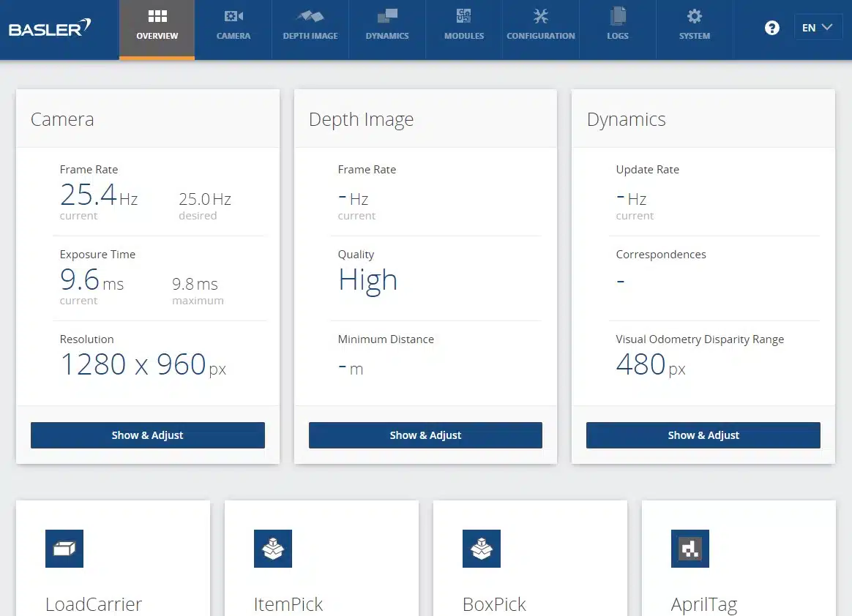Click the AprilTag module icon
852x616 pixels.
pos(690,549)
